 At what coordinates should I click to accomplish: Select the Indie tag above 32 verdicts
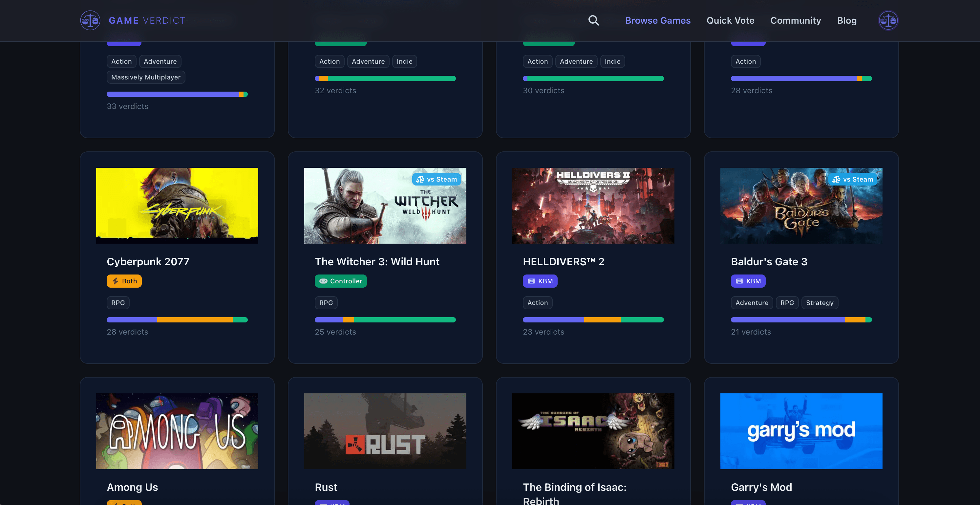pyautogui.click(x=404, y=61)
